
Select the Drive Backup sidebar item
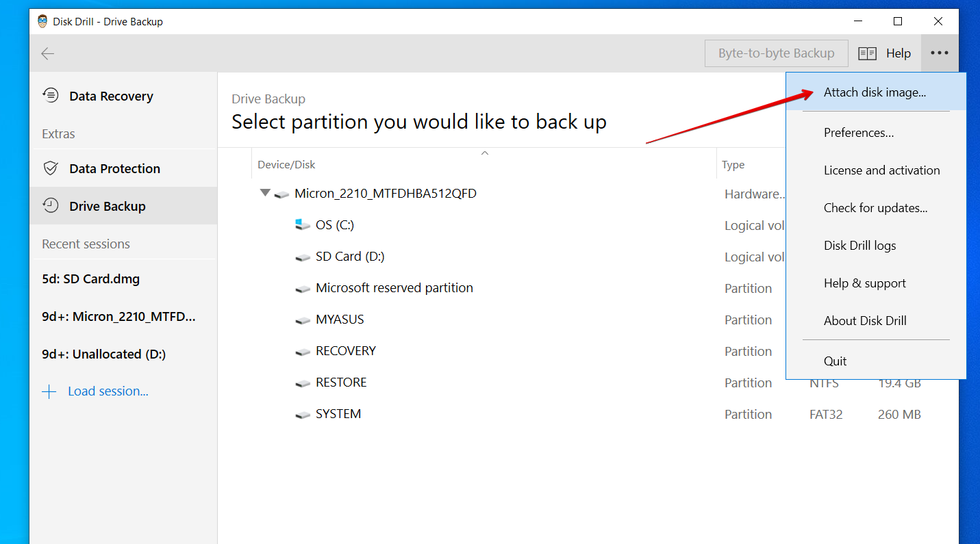coord(123,206)
